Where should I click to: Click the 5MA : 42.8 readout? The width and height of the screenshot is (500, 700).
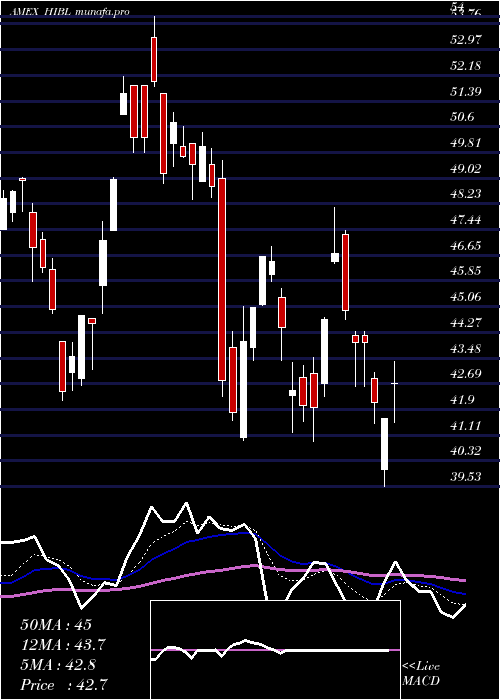(x=58, y=664)
